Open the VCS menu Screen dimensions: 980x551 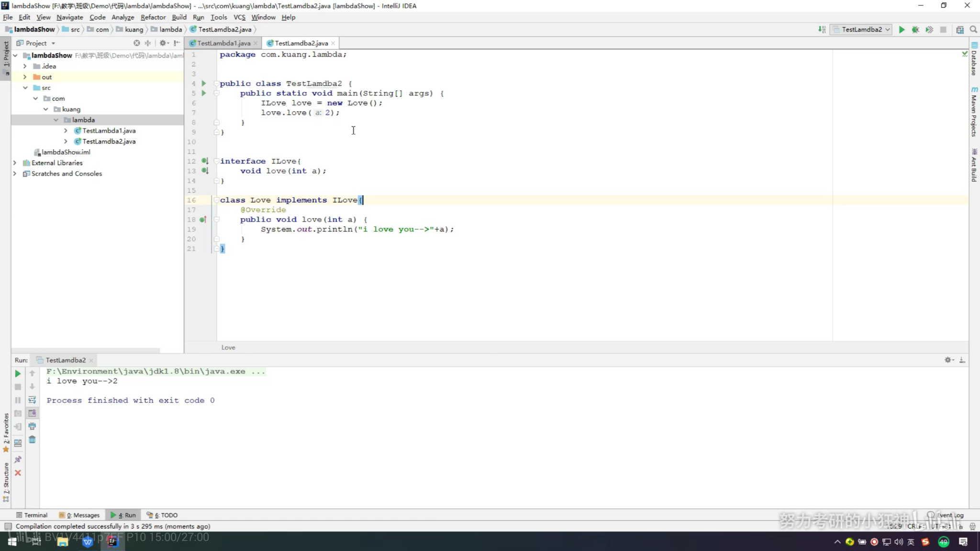pyautogui.click(x=239, y=17)
